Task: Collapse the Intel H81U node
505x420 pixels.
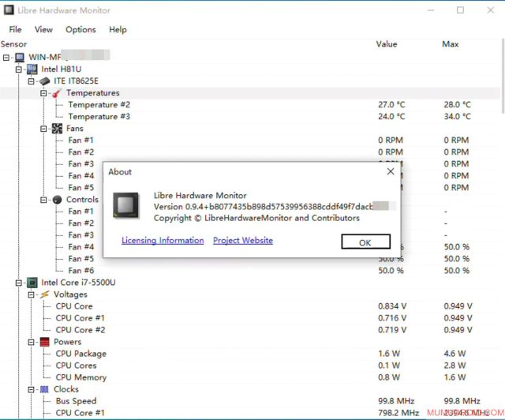Action: [x=19, y=69]
